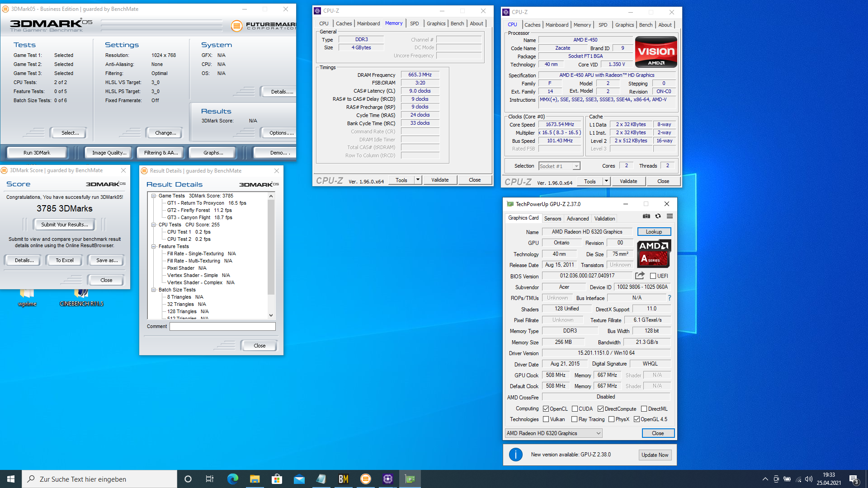
Task: Click the AMD Vision logo in CPU-Z
Action: point(656,52)
